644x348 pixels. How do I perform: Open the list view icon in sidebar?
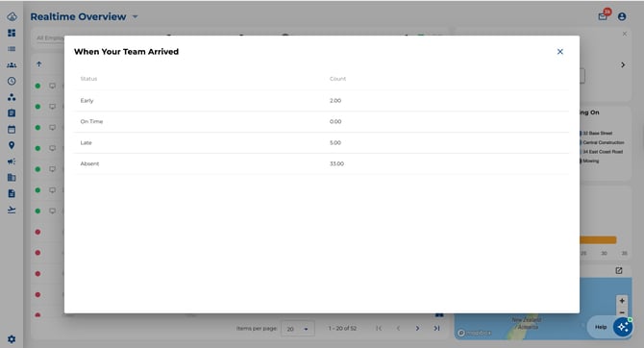(x=12, y=49)
